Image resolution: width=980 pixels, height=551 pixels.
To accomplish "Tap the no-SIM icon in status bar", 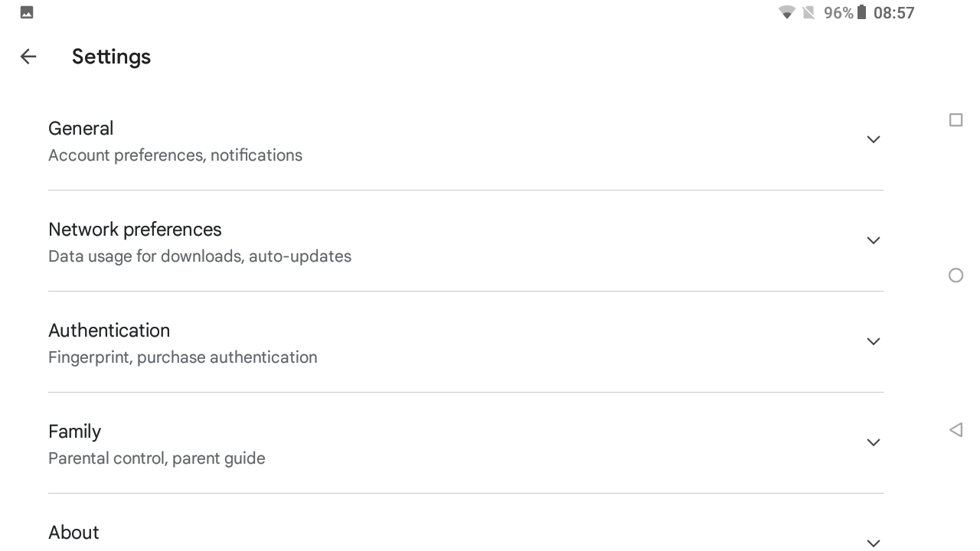I will click(808, 12).
